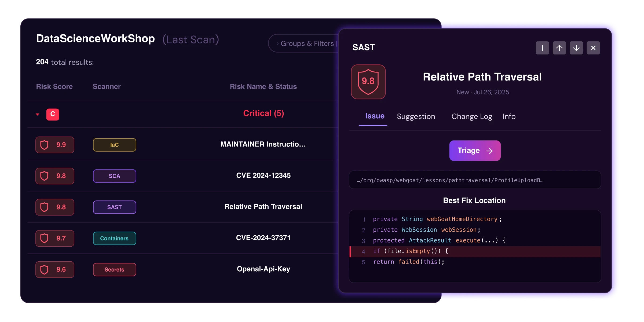Image resolution: width=644 pixels, height=322 pixels.
Task: Click the Best Fix Location heading
Action: click(x=474, y=200)
